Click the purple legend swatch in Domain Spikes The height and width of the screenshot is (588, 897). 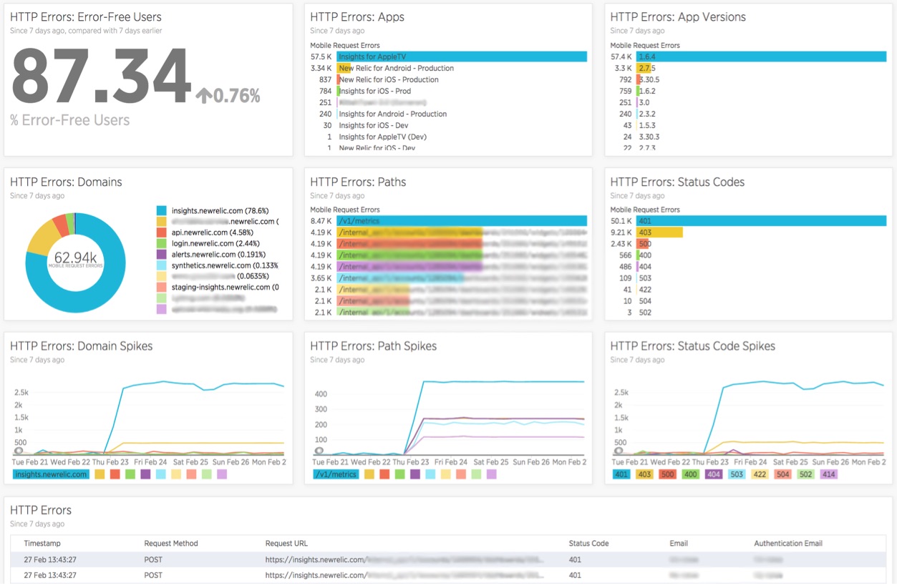point(146,474)
